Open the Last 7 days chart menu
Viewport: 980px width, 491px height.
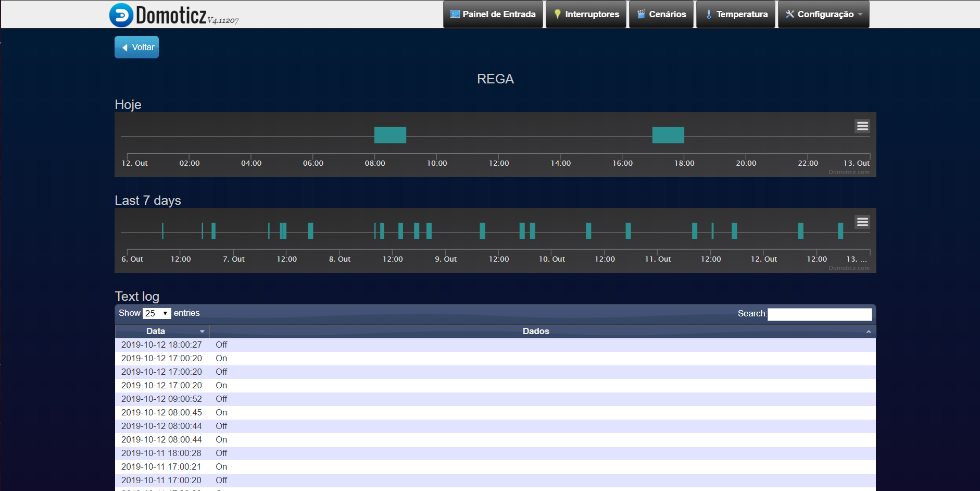(x=862, y=222)
